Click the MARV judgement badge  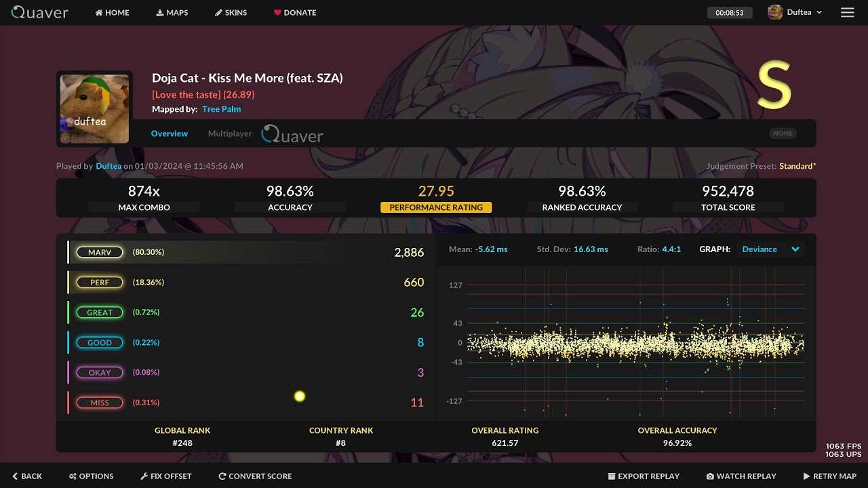[100, 252]
